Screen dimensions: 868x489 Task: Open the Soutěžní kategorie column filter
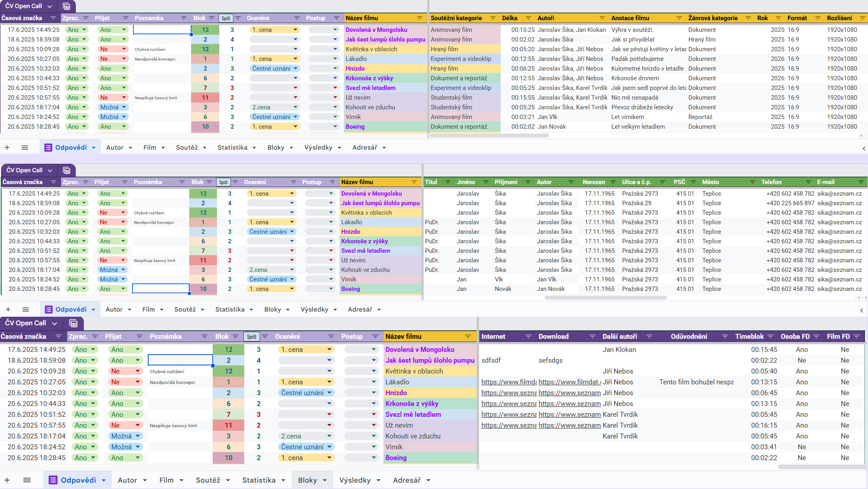(493, 18)
